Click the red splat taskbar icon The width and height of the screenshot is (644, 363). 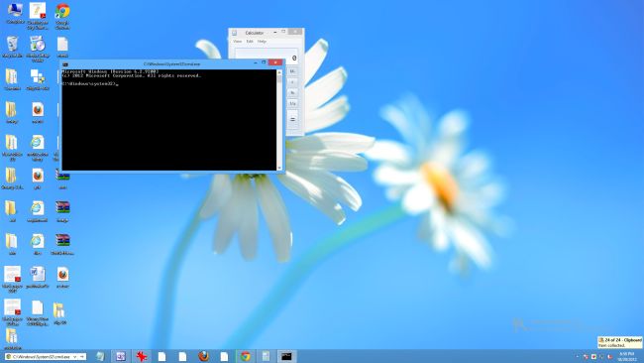pyautogui.click(x=142, y=356)
